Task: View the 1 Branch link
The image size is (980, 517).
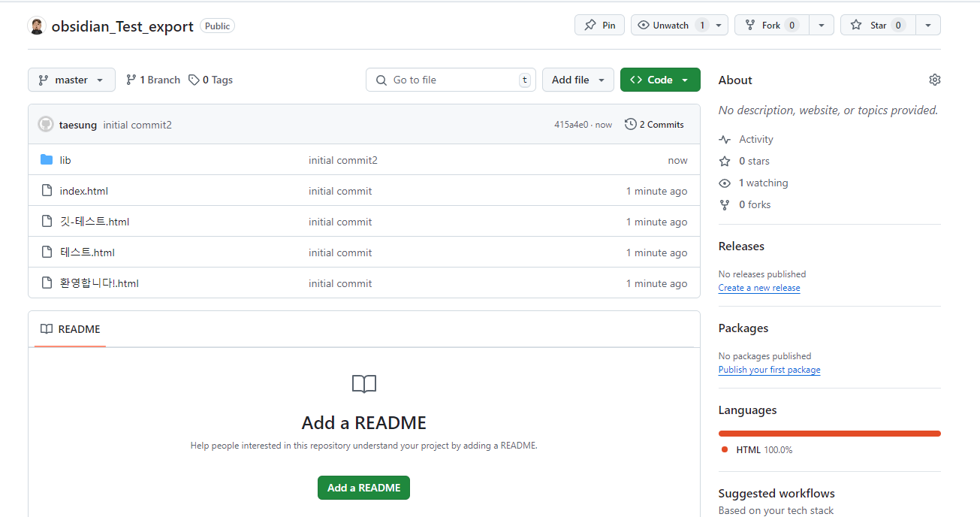Action: (x=153, y=80)
